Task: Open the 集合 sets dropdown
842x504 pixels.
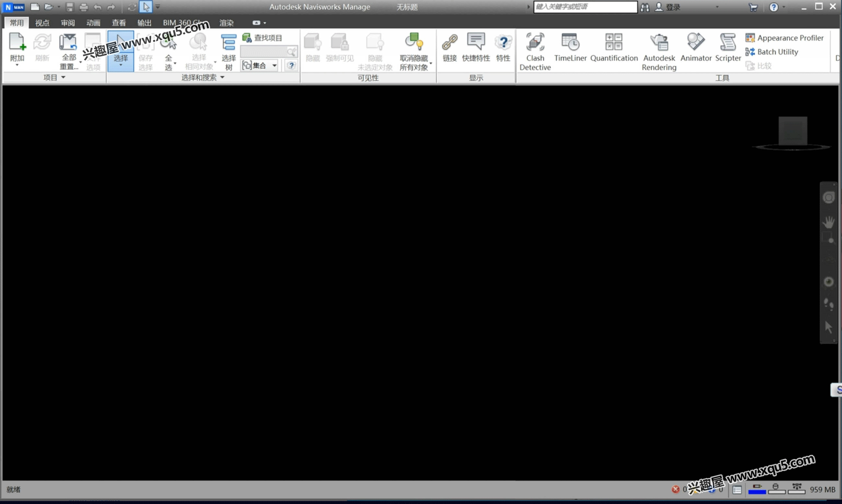Action: click(259, 65)
